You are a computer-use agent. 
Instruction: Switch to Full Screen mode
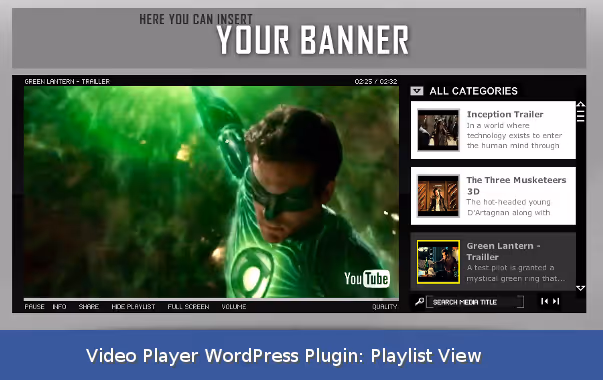[188, 307]
